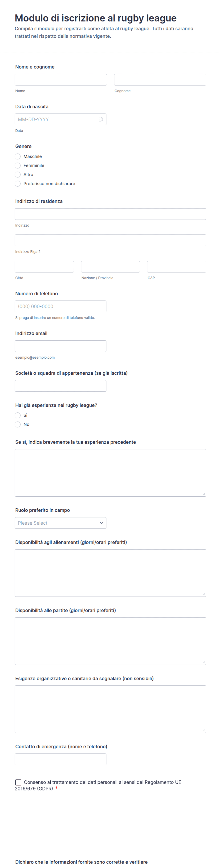Open the calendar icon in date field
The image size is (219, 868).
point(101,119)
